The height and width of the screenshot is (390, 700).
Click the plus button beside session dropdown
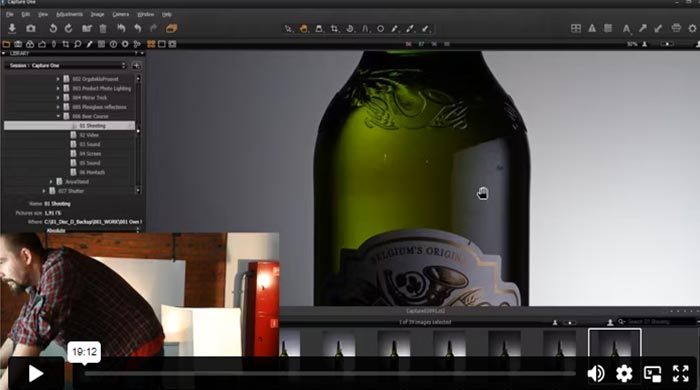point(137,66)
